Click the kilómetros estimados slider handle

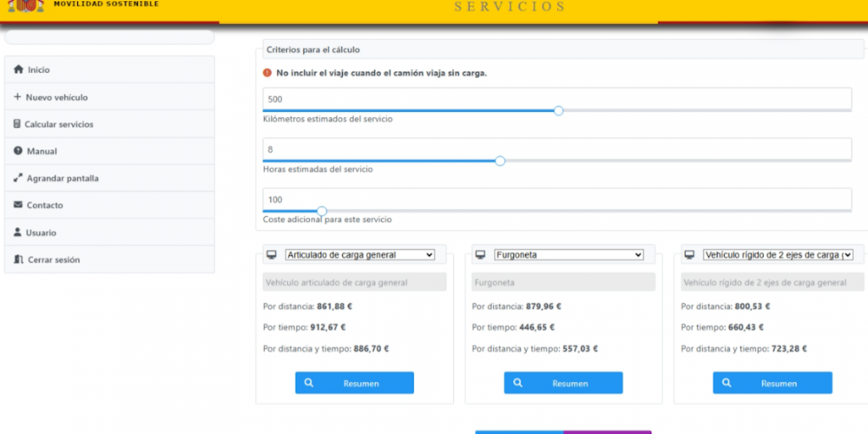click(x=558, y=110)
